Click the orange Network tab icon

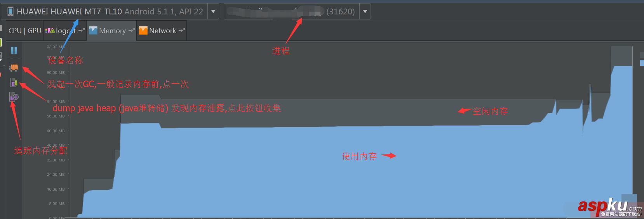pos(143,30)
